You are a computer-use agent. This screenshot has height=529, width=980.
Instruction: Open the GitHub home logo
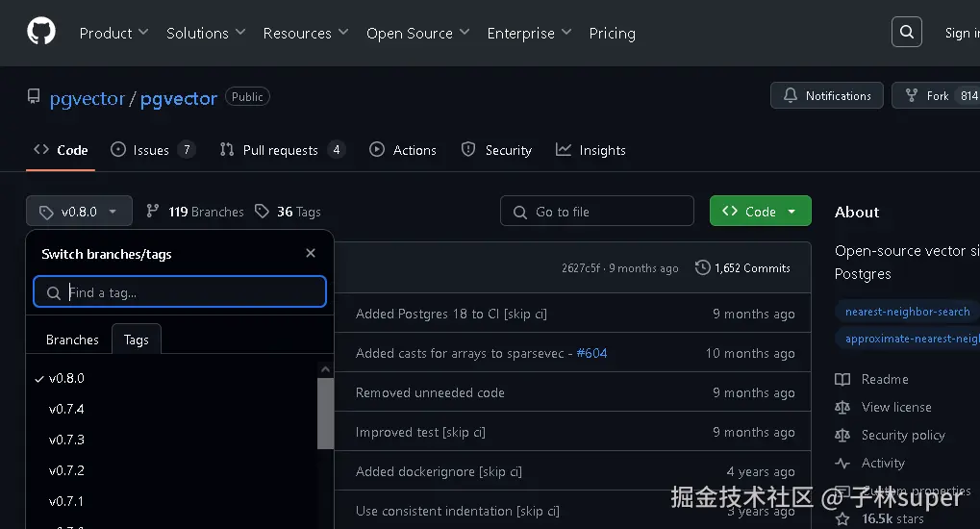tap(41, 32)
